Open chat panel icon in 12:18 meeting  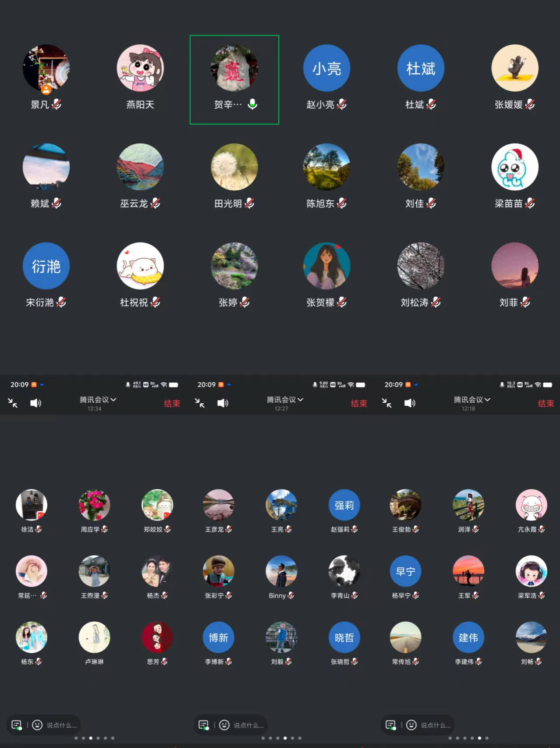coord(390,725)
